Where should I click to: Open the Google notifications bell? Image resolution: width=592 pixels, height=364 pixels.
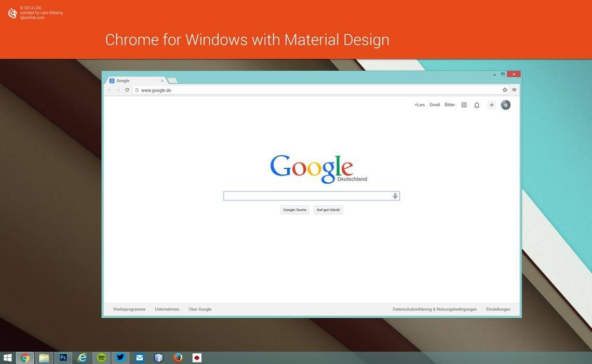pyautogui.click(x=477, y=105)
